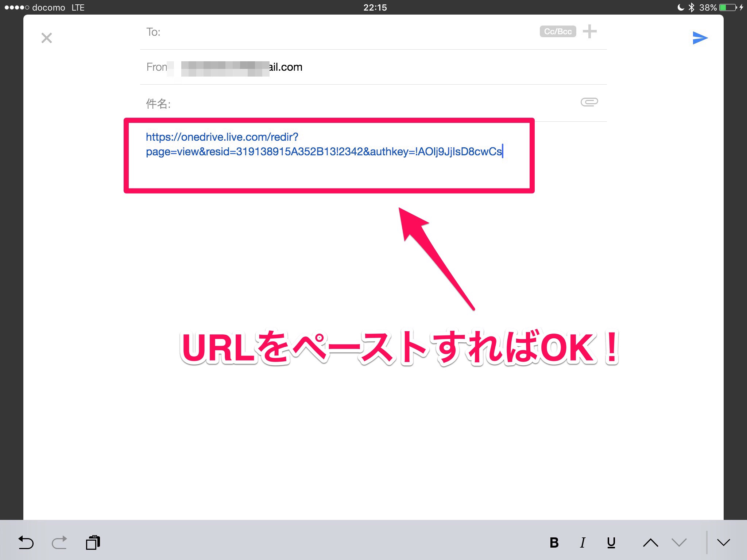Toggle bold formatting
The image size is (747, 560).
point(554,543)
